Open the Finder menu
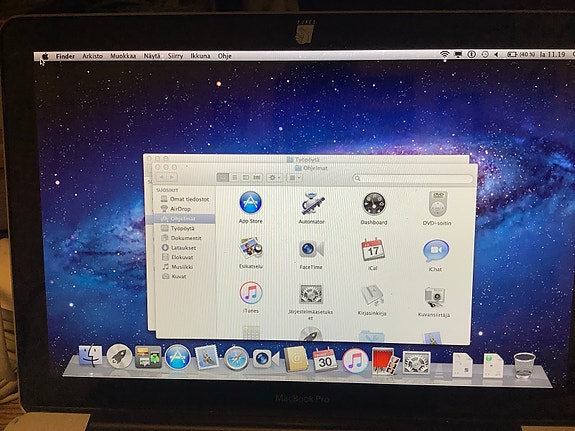Screen dimensions: 575x431 pyautogui.click(x=65, y=56)
